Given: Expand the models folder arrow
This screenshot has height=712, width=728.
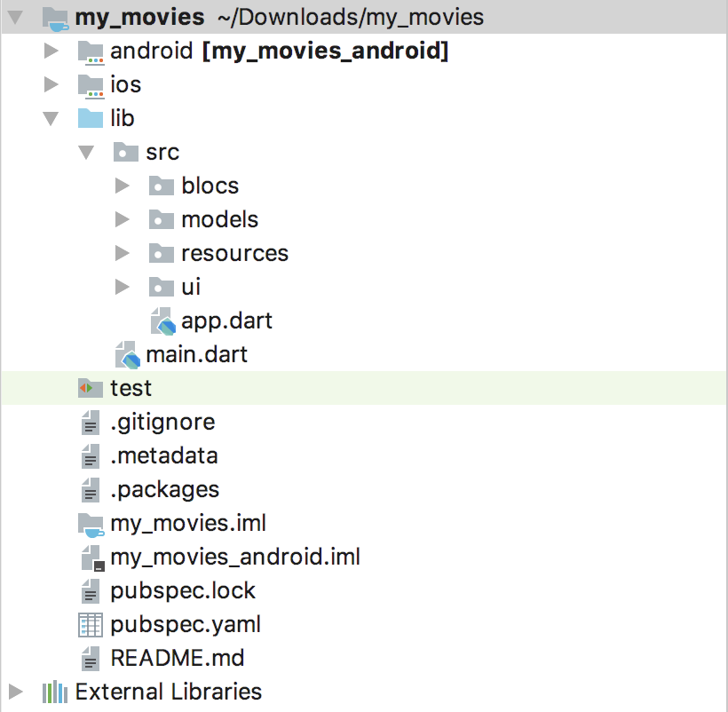Looking at the screenshot, I should [x=123, y=219].
